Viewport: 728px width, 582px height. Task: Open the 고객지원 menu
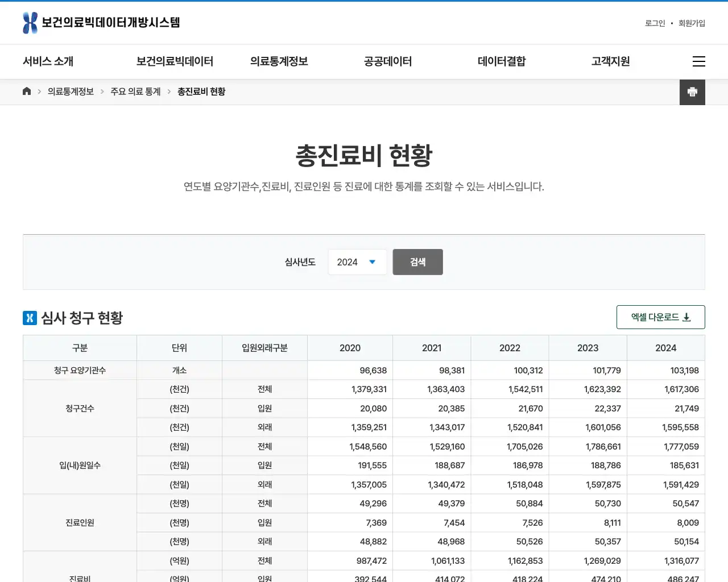611,61
